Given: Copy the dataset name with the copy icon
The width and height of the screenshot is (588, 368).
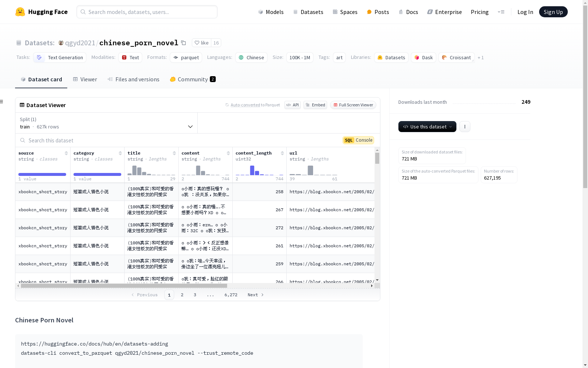Looking at the screenshot, I should 183,43.
